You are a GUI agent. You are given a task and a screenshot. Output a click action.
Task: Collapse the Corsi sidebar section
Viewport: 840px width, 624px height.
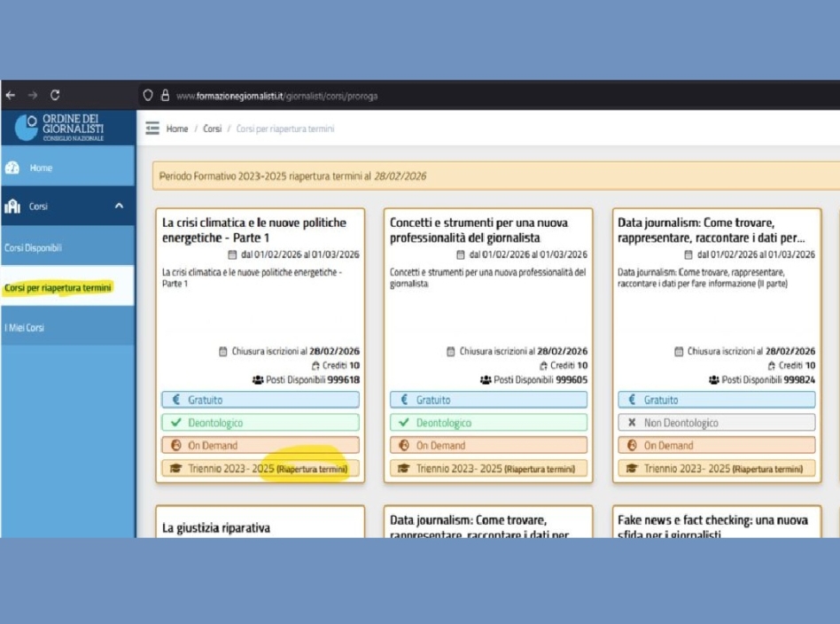(119, 207)
